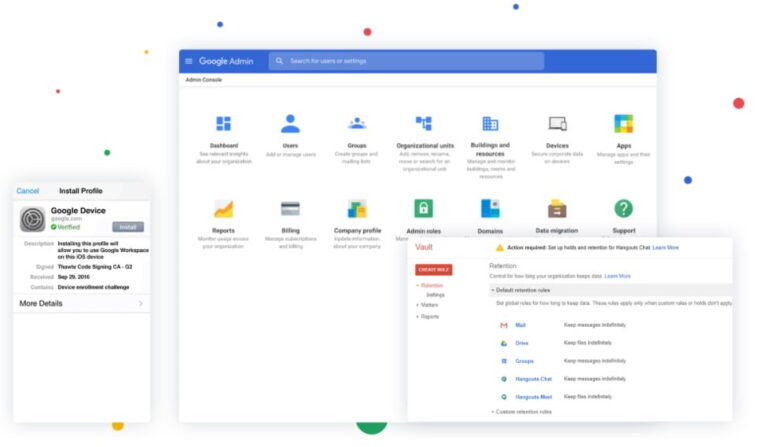Open Learn More link under Retention heading
Screen dimensions: 768x447
click(618, 276)
